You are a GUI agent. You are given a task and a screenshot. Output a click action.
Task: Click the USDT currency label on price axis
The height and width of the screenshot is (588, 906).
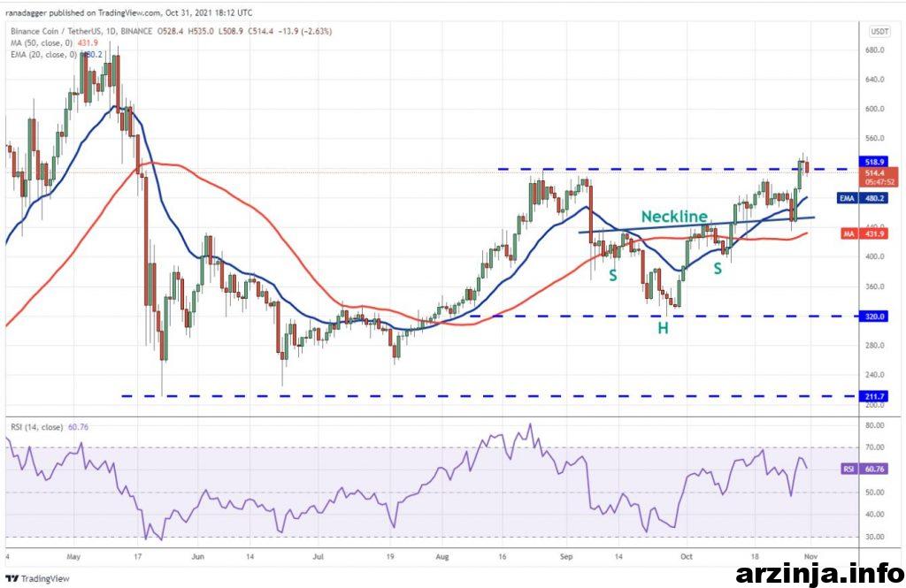pos(879,31)
